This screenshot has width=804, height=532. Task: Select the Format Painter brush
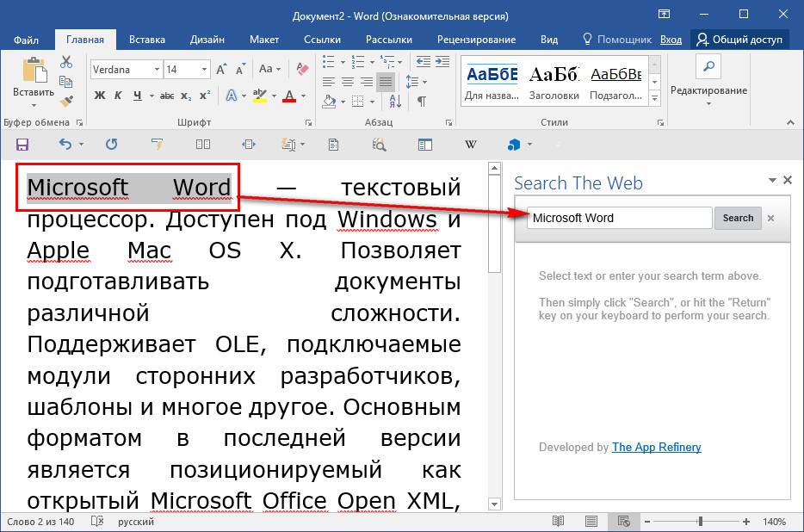(x=66, y=101)
